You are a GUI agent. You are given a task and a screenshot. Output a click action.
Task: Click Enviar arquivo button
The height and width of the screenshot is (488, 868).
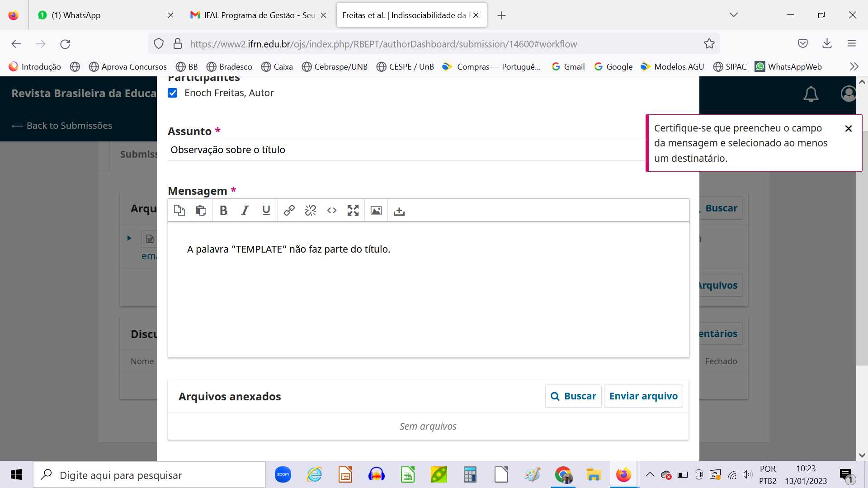point(643,396)
